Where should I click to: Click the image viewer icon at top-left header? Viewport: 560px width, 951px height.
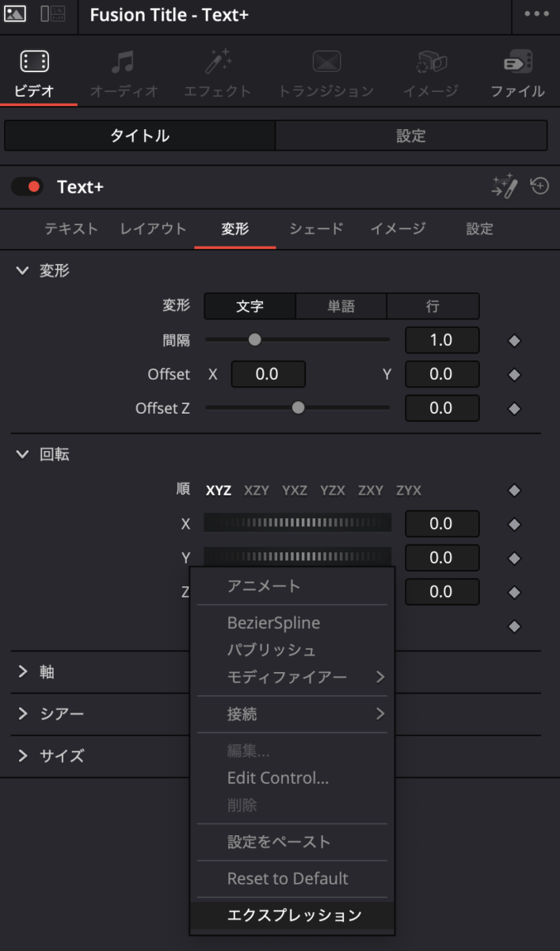tap(15, 14)
